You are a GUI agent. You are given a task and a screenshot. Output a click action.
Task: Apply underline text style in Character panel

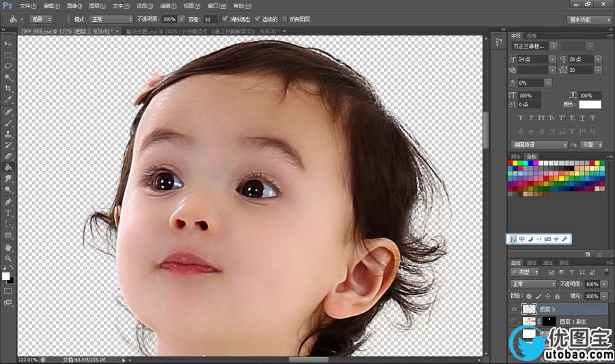582,117
